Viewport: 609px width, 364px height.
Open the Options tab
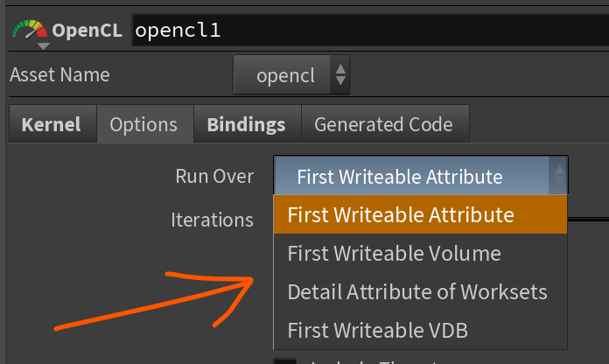click(x=143, y=124)
